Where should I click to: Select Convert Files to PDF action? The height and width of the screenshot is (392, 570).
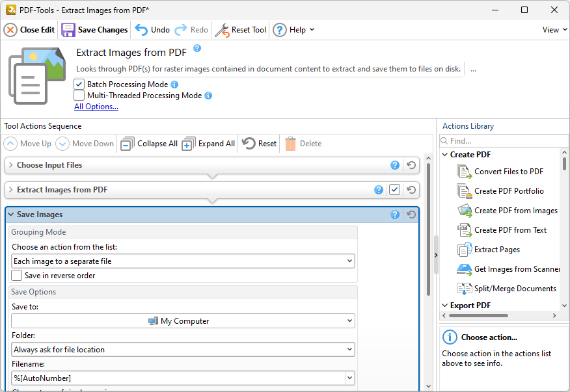(x=500, y=172)
